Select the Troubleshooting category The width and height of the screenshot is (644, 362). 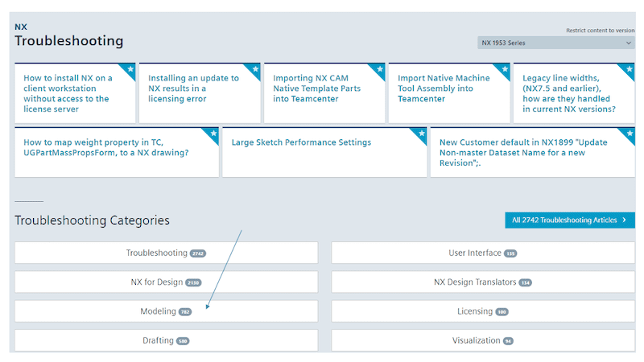point(167,253)
